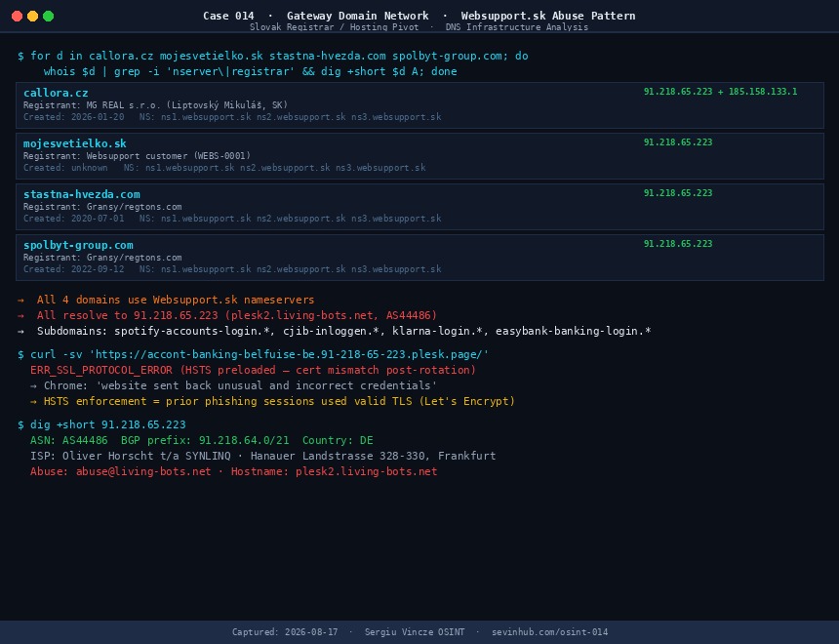The width and height of the screenshot is (839, 644).
Task: Click the whois grep nserver command line
Action: tap(251, 72)
